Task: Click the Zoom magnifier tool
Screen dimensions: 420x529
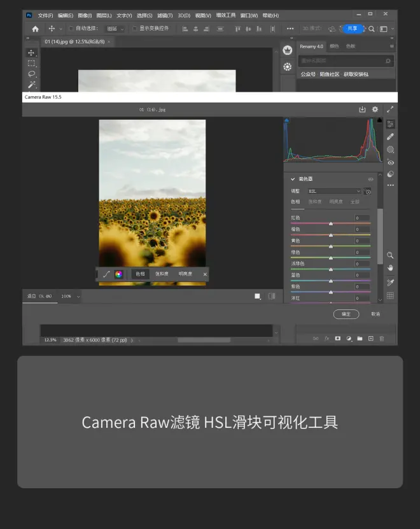Action: 390,255
